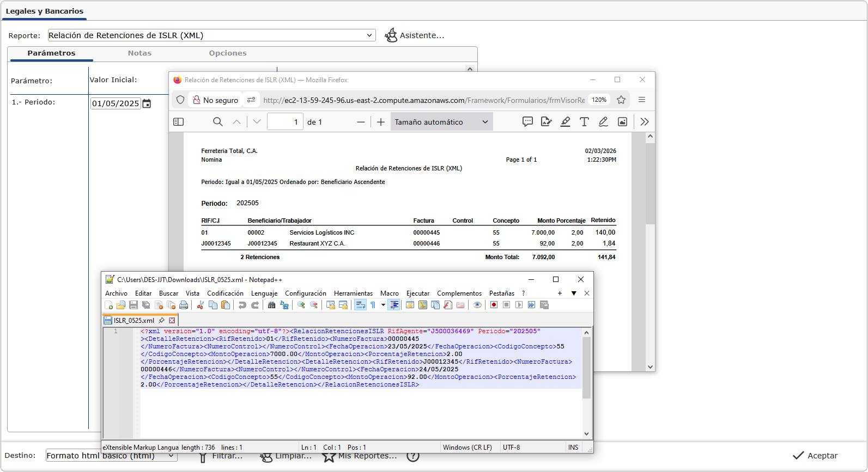This screenshot has width=868, height=472.
Task: Toggle the PDF viewer sidebar
Action: (x=178, y=122)
